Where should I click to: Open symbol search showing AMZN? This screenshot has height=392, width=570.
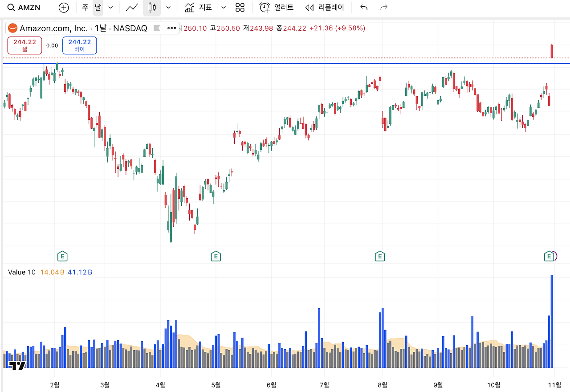[x=24, y=8]
